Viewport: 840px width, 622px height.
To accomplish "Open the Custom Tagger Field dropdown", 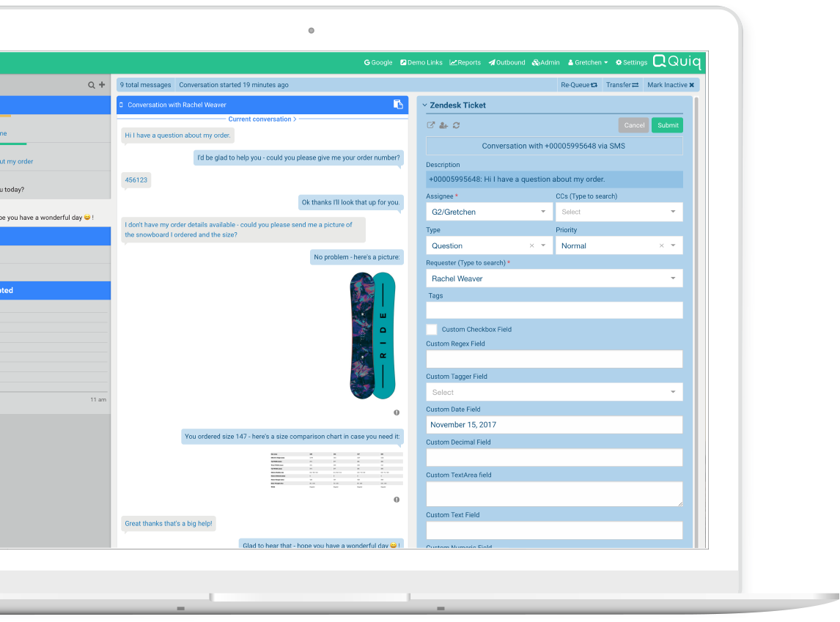I will 554,392.
